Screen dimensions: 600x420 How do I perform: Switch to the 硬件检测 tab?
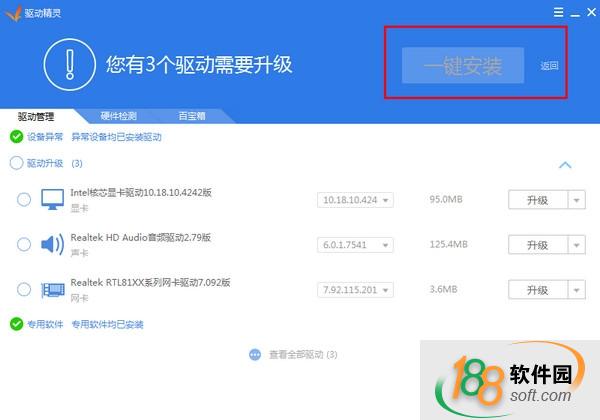(x=119, y=116)
